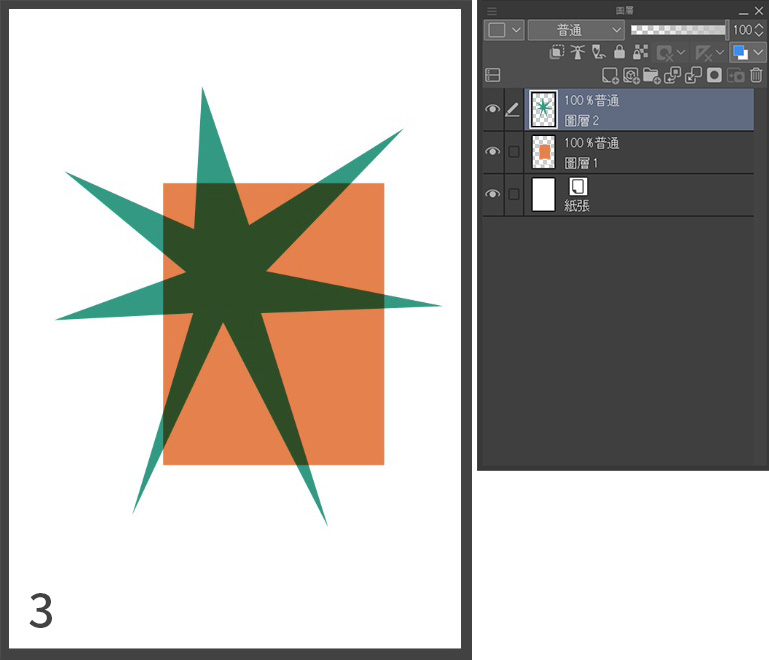Tick the checkbox next to 圖層 1

513,152
